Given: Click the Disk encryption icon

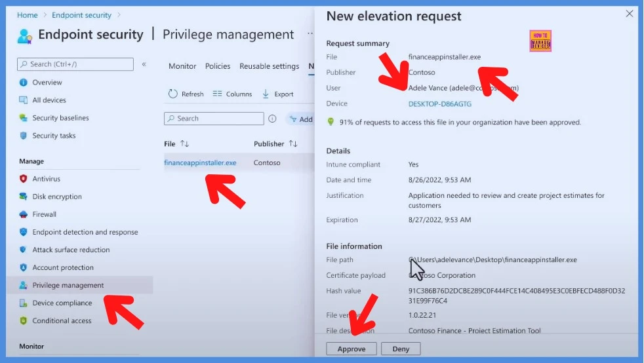Looking at the screenshot, I should 24,197.
